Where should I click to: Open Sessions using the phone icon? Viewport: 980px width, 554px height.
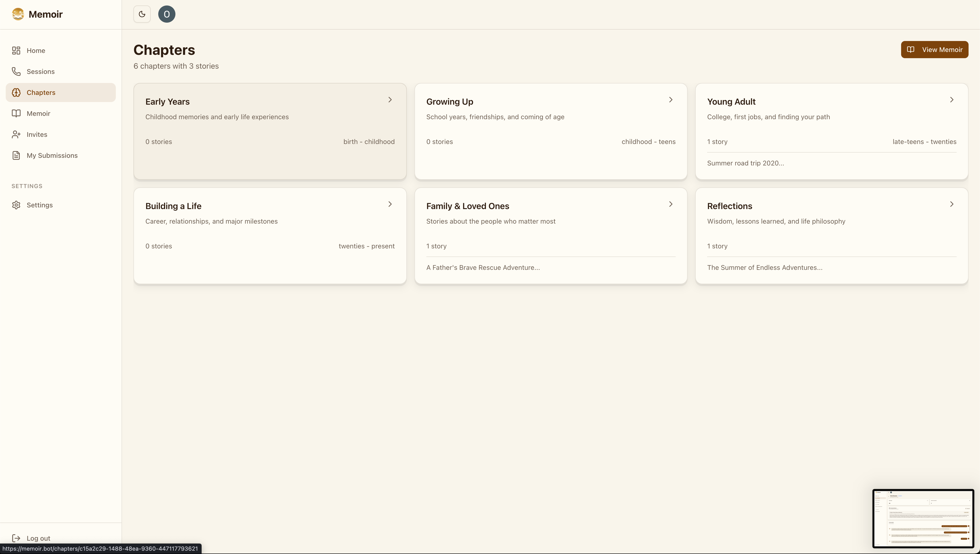[16, 72]
